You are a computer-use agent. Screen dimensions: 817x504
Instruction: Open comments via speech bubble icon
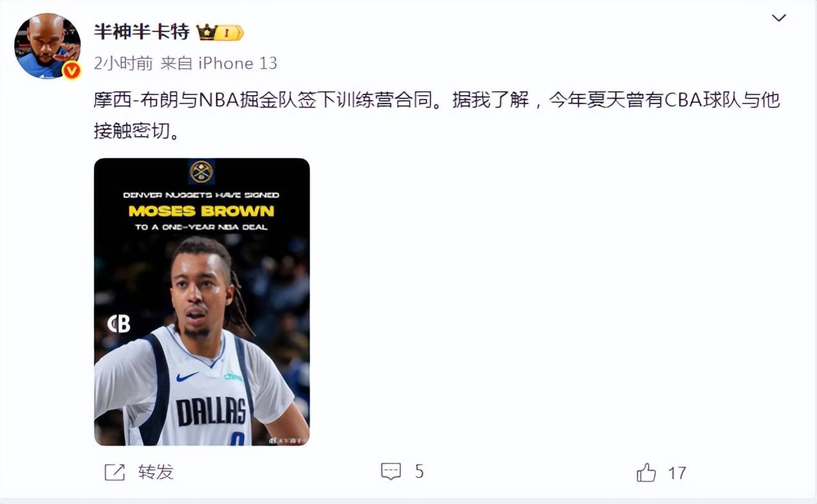click(x=391, y=472)
